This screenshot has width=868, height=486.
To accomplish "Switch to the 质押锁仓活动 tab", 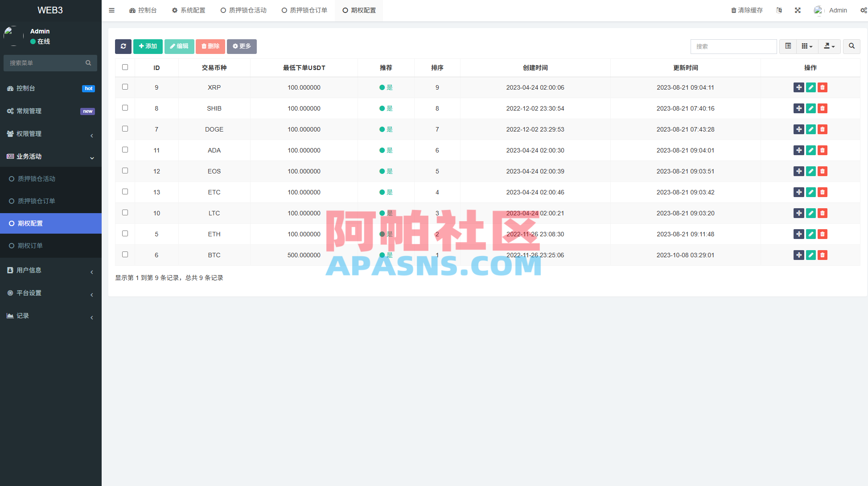I will pos(243,10).
